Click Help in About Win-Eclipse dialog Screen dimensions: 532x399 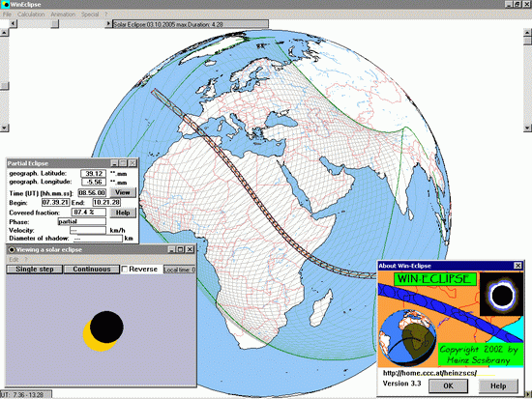pyautogui.click(x=498, y=385)
